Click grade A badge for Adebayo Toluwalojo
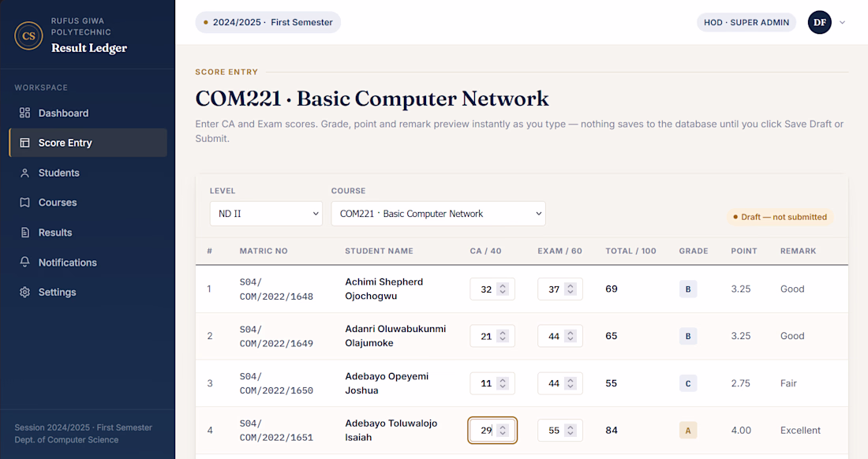 [x=688, y=431]
